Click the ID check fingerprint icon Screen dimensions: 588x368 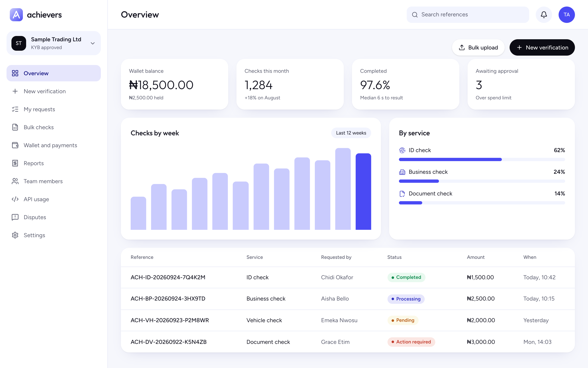click(x=402, y=150)
